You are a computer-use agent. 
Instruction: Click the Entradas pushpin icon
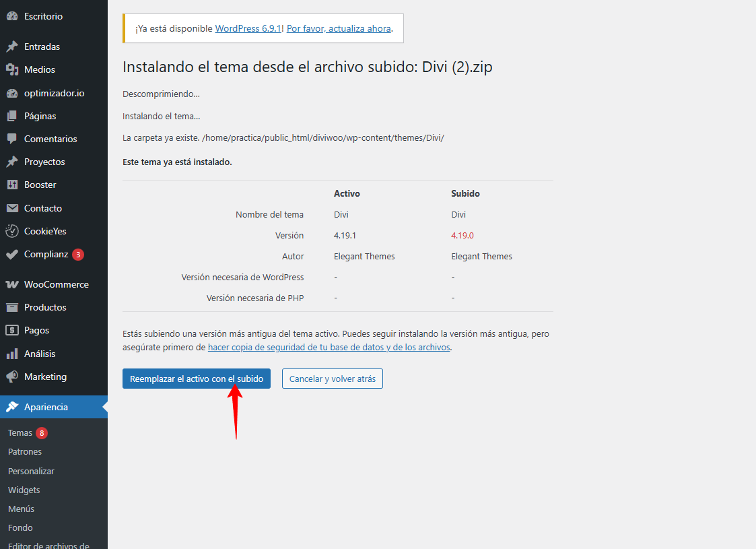[12, 46]
